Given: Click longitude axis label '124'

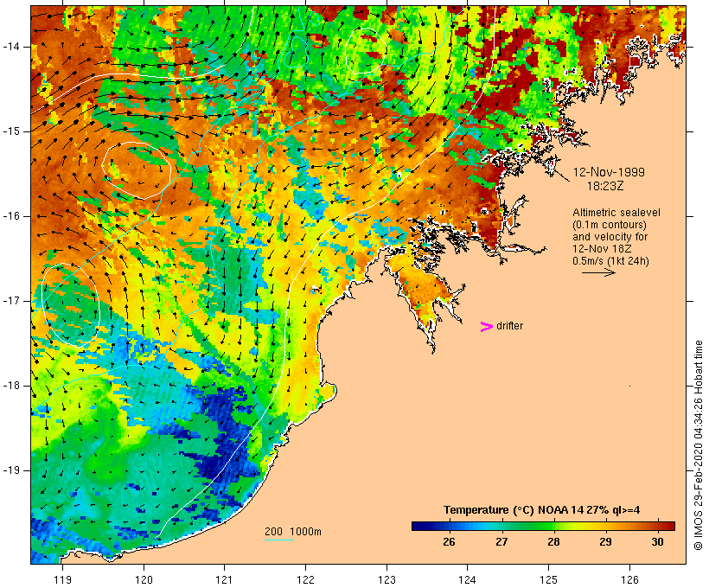Looking at the screenshot, I should 468,579.
